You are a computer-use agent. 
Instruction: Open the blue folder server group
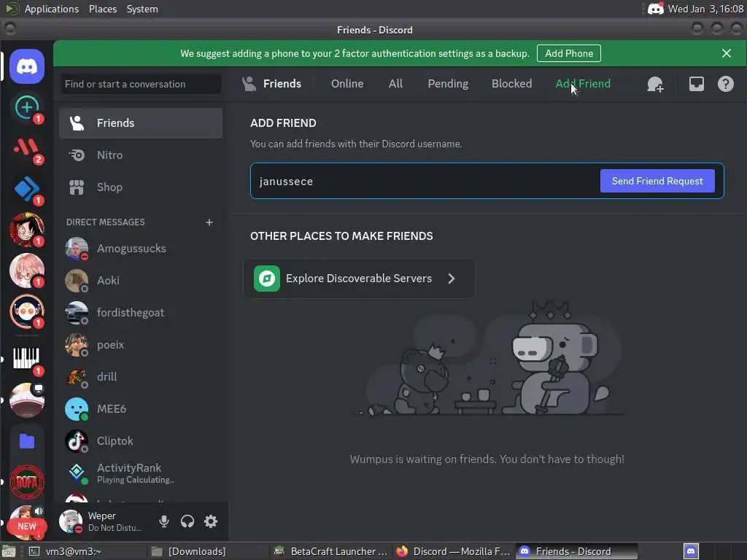click(x=27, y=441)
